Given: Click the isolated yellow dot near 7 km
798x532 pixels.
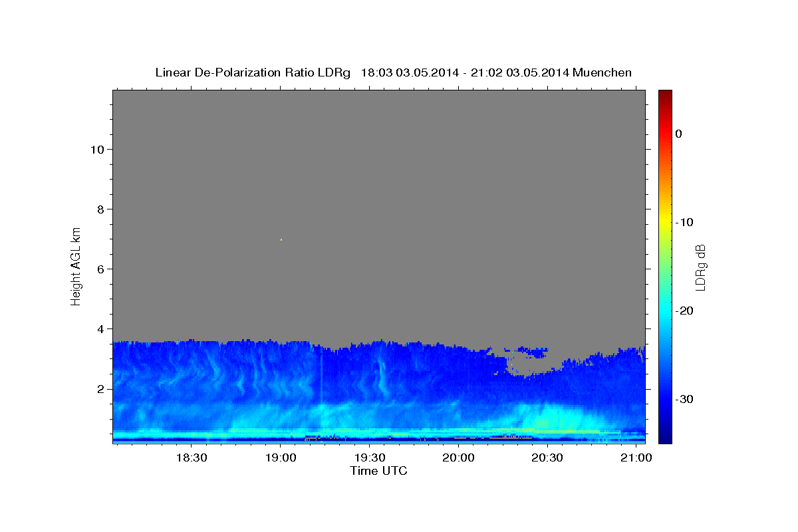Looking at the screenshot, I should point(281,239).
